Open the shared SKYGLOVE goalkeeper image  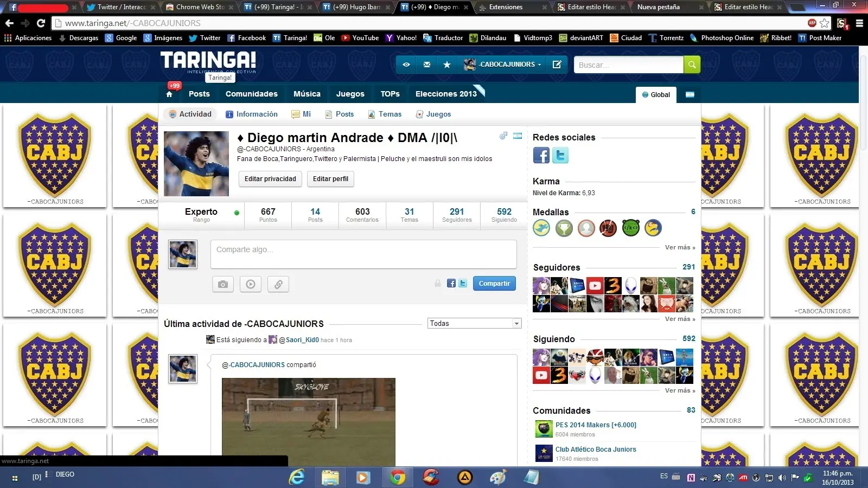coord(309,421)
